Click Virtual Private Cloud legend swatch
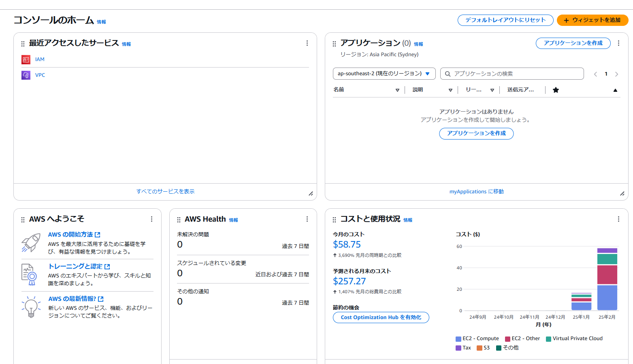Image resolution: width=633 pixels, height=364 pixels. pyautogui.click(x=548, y=339)
